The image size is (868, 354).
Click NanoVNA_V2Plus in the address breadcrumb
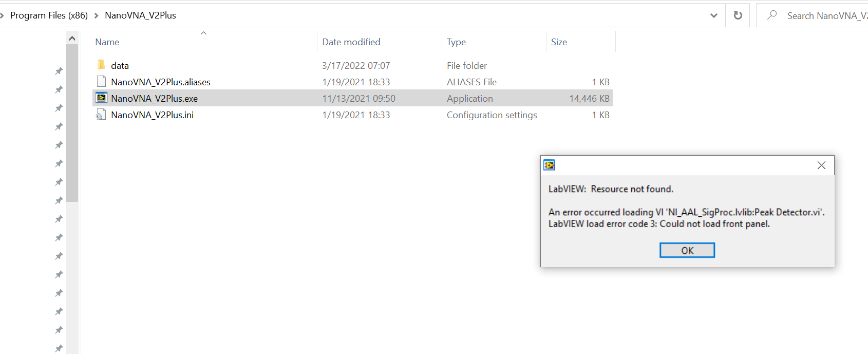[140, 15]
